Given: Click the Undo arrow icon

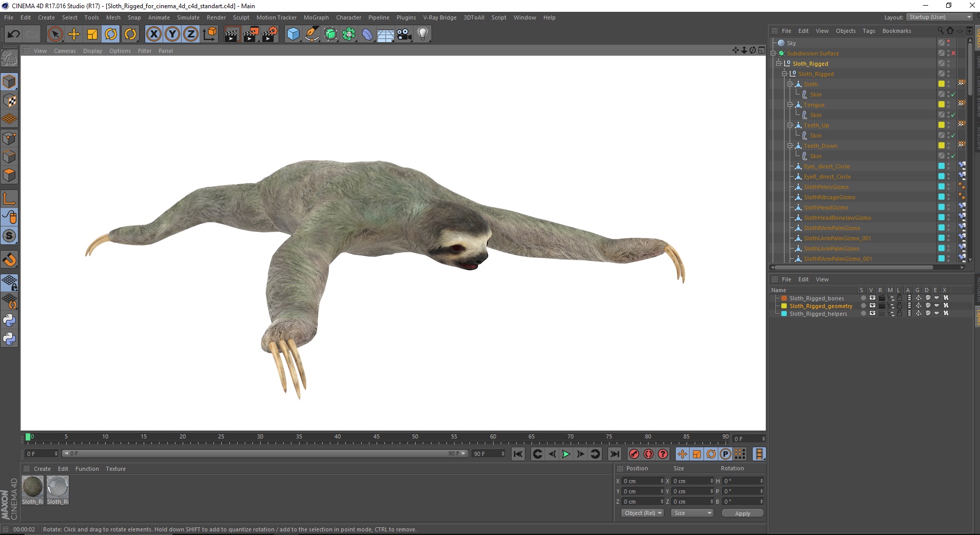Looking at the screenshot, I should click(x=14, y=34).
